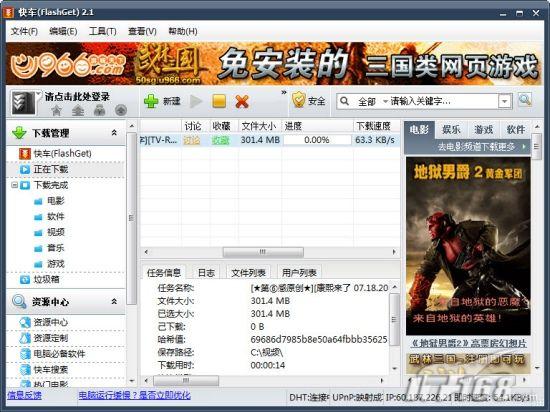Image resolution: width=550 pixels, height=412 pixels.
Task: Pause the task with the yellow square icon
Action: coord(219,101)
